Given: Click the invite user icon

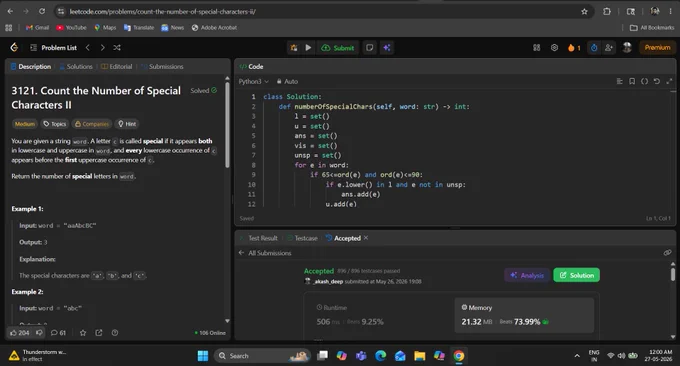Looking at the screenshot, I should pos(608,48).
